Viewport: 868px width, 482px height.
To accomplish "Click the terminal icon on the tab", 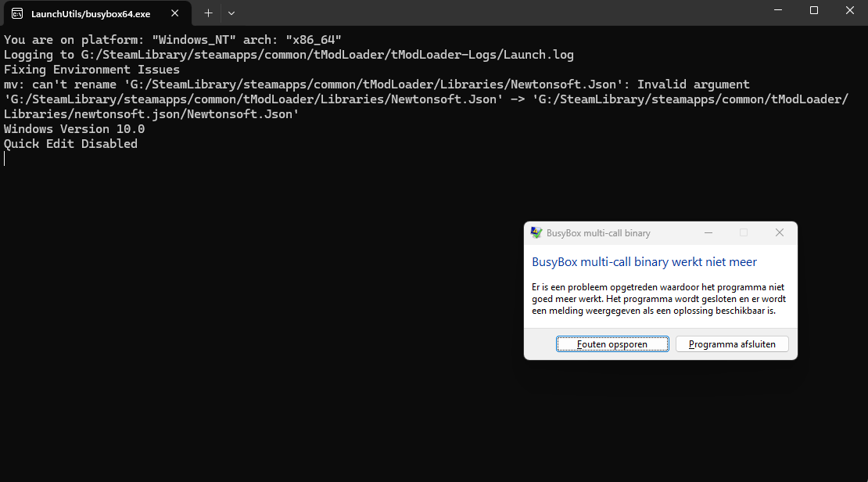I will click(x=17, y=14).
